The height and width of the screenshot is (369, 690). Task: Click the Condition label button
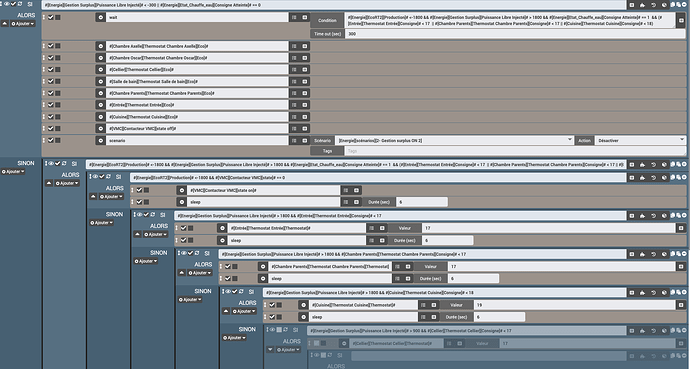click(327, 20)
